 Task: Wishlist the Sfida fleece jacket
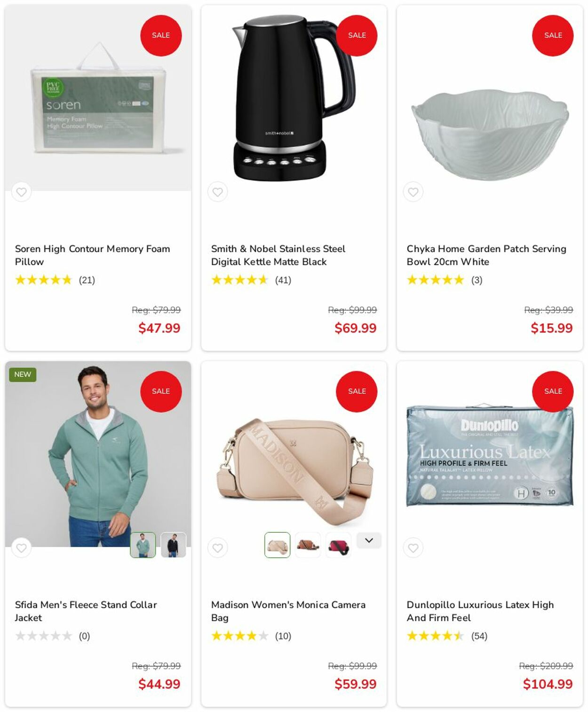tap(21, 548)
